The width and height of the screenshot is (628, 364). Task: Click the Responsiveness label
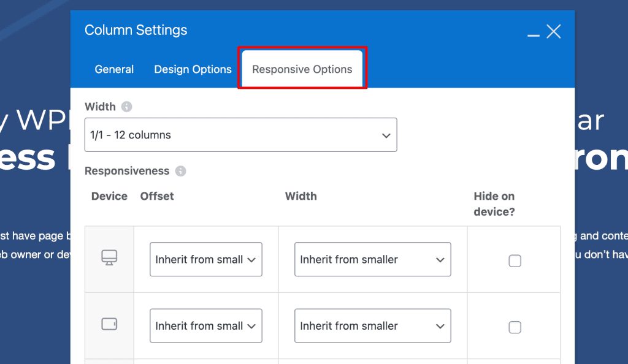[127, 171]
